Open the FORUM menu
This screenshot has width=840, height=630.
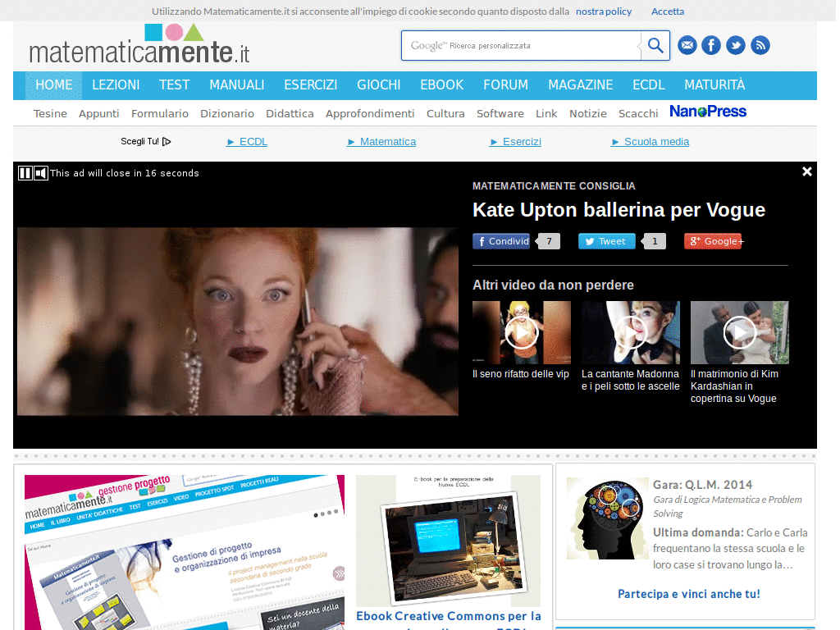pos(505,85)
